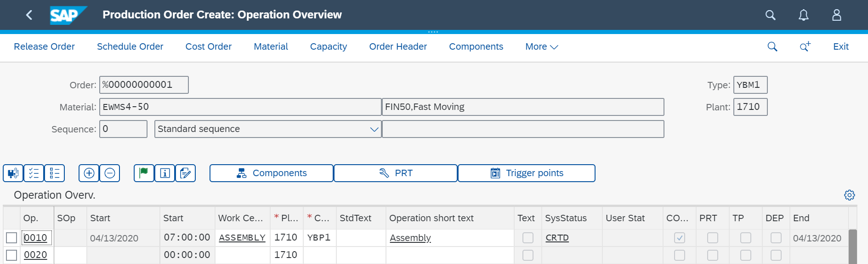
Task: Select the row checkbox for operation 0010
Action: coord(11,238)
